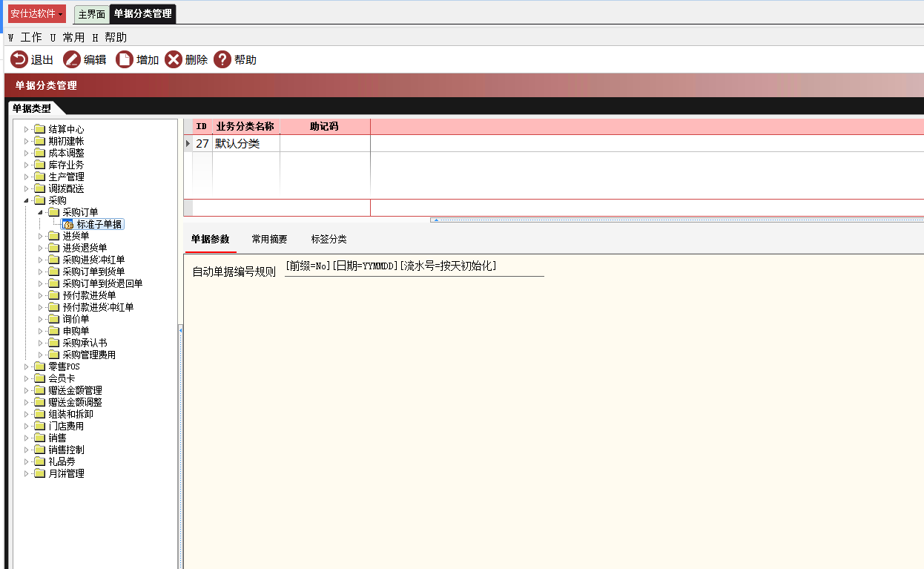
Task: Click the 结算中心 folder icon
Action: pos(39,129)
